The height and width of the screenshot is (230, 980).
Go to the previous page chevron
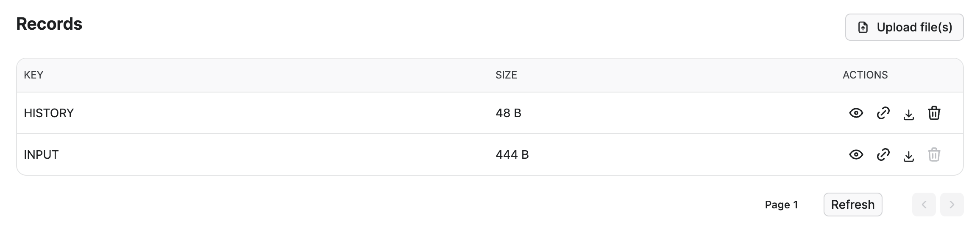coord(924,205)
